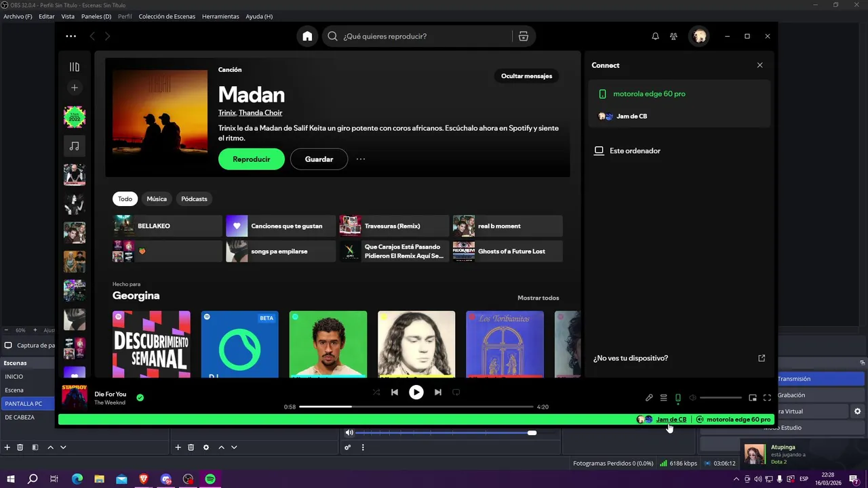
Task: Open Your Library icon in Spotify sidebar
Action: 75,67
